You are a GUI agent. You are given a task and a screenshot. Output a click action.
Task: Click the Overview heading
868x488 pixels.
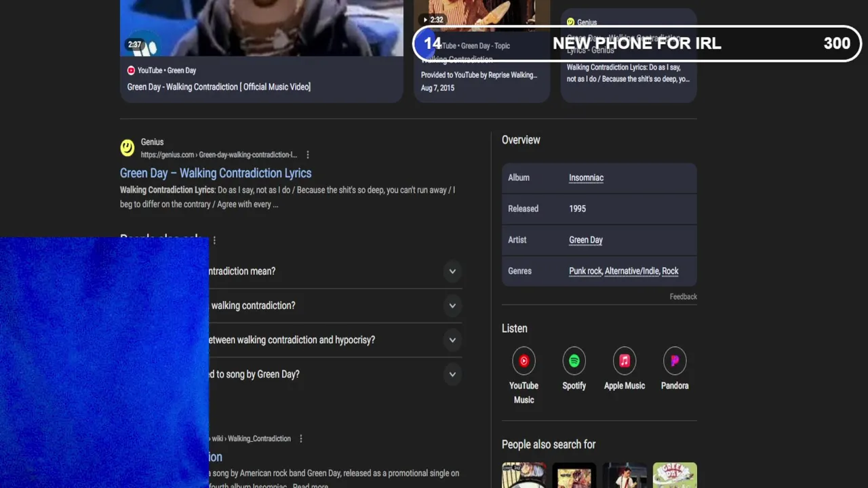click(x=521, y=140)
